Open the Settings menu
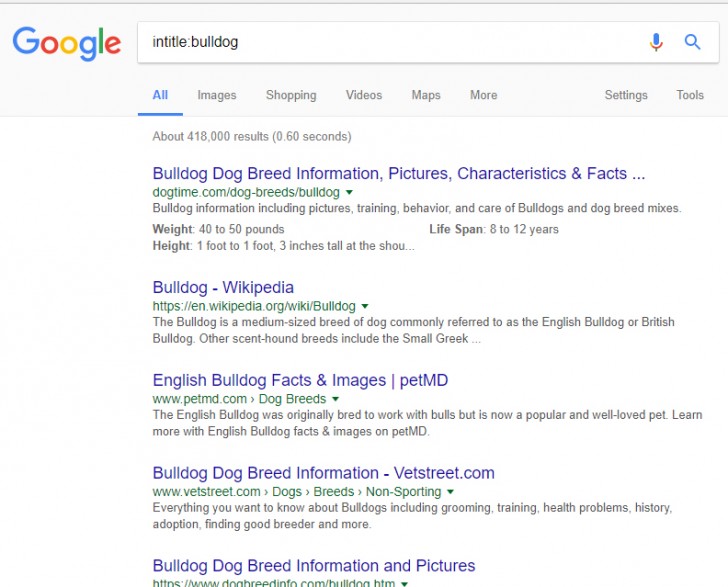This screenshot has height=587, width=728. (626, 95)
